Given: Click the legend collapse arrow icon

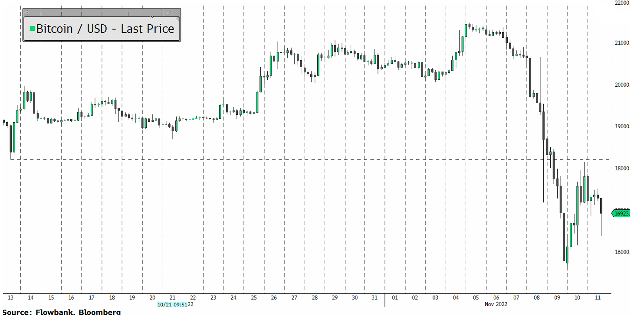Looking at the screenshot, I should (169, 13).
